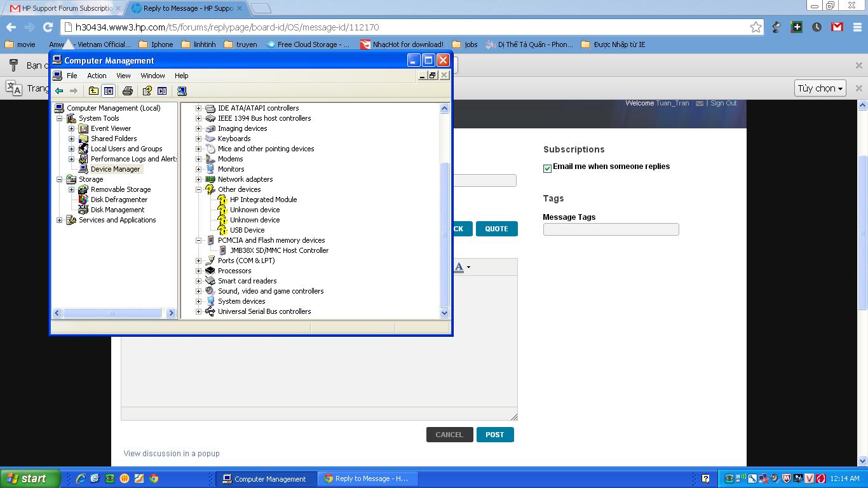This screenshot has height=488, width=868.
Task: Click the QUOTE button
Action: (x=496, y=229)
